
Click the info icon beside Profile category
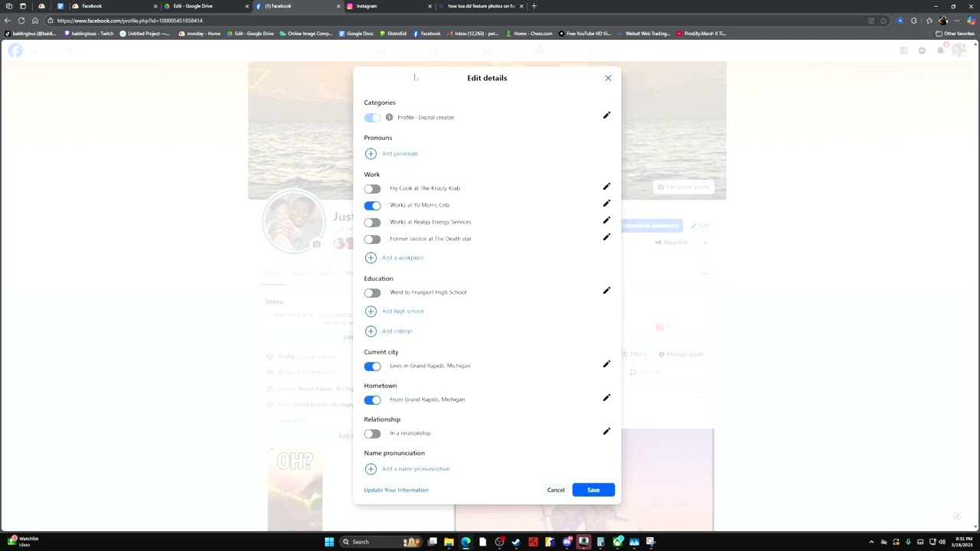pos(389,117)
